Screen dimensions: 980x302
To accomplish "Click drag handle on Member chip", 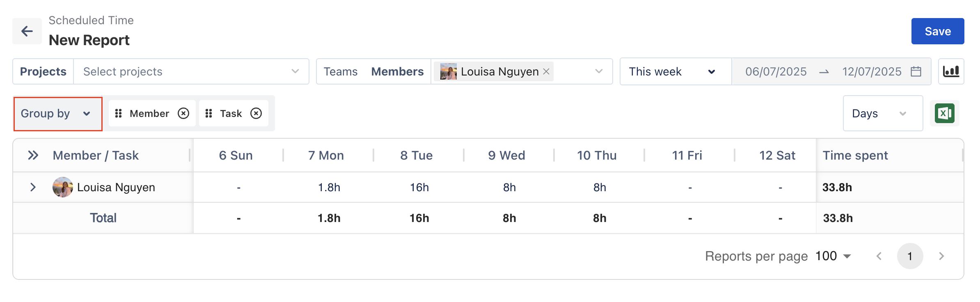I will click(x=118, y=113).
